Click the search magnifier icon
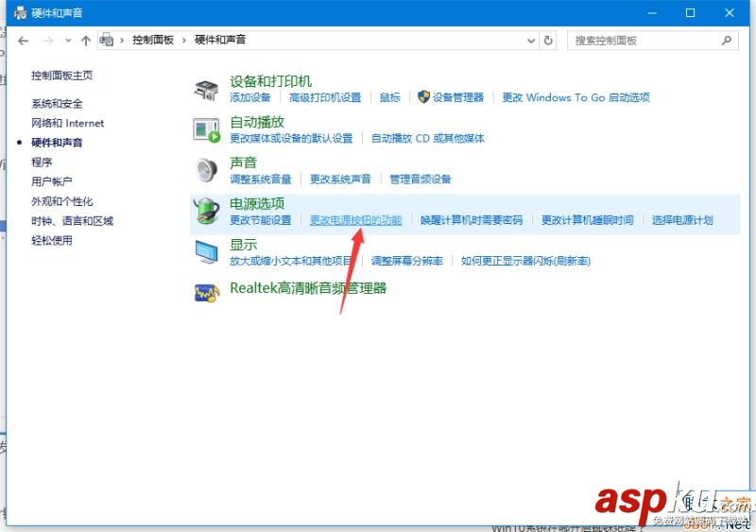756x532 pixels. pyautogui.click(x=726, y=41)
